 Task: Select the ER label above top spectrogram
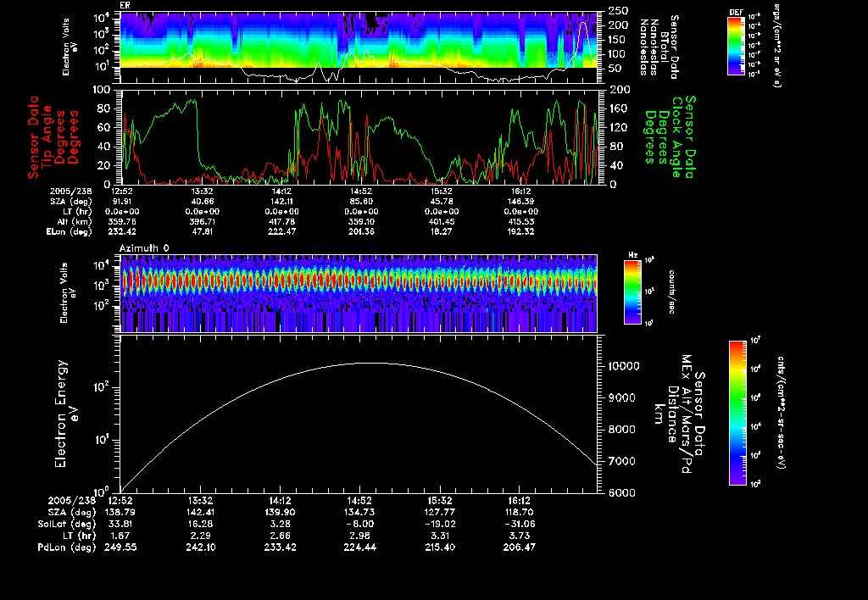click(125, 5)
